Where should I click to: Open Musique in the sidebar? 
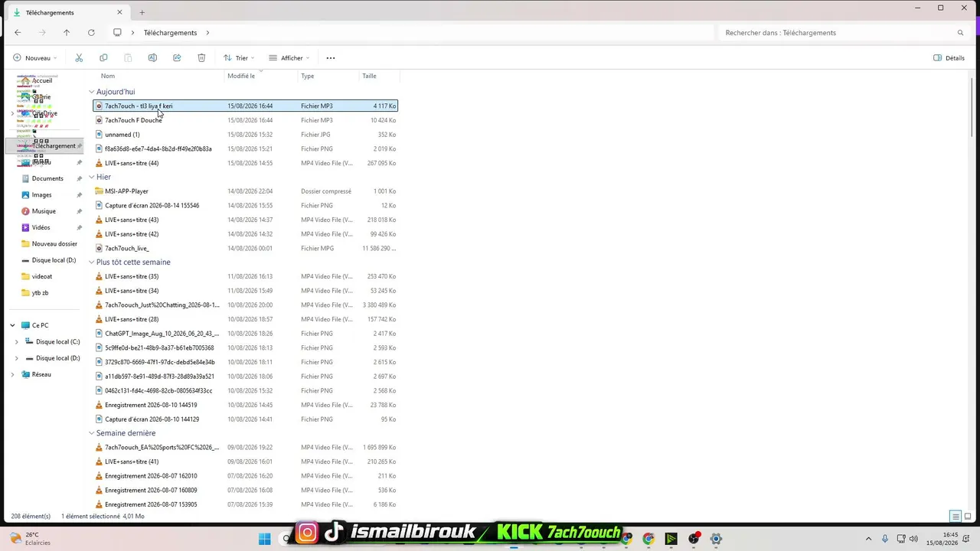44,211
